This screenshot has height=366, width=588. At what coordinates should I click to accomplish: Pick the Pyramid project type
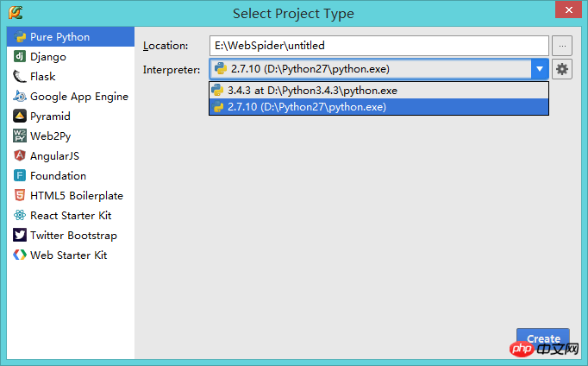coord(71,117)
